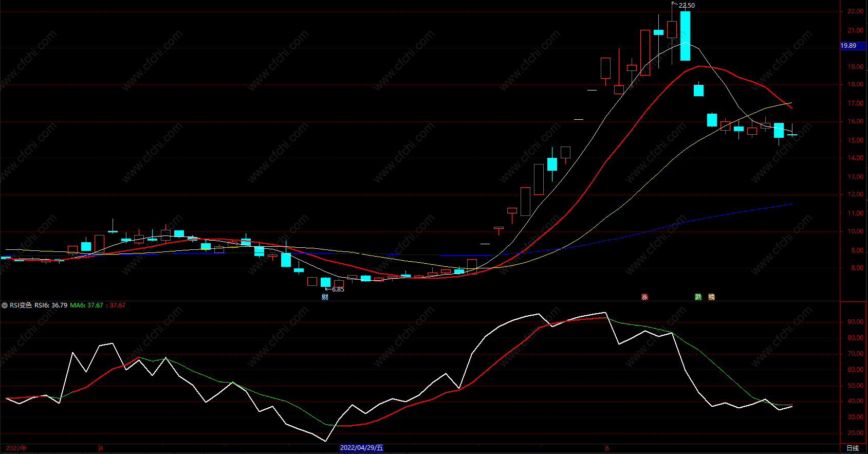Click the 22.00 price axis label

click(x=856, y=11)
